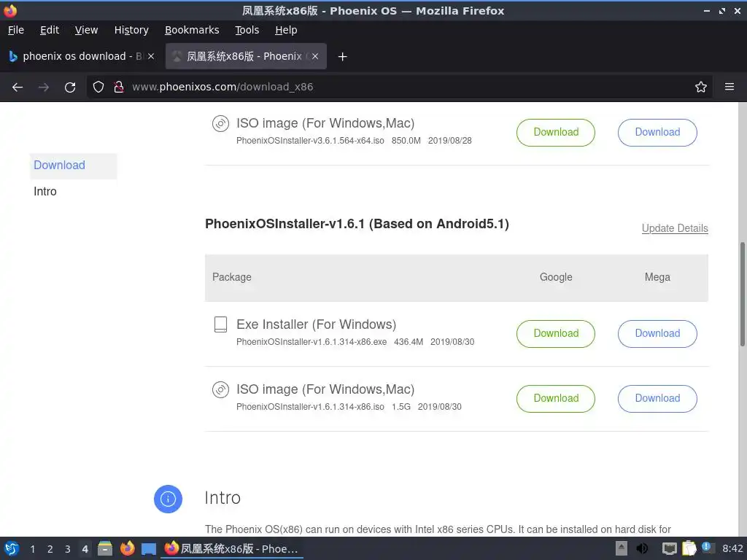
Task: Click the Firefox window taskbar button
Action: [x=233, y=549]
